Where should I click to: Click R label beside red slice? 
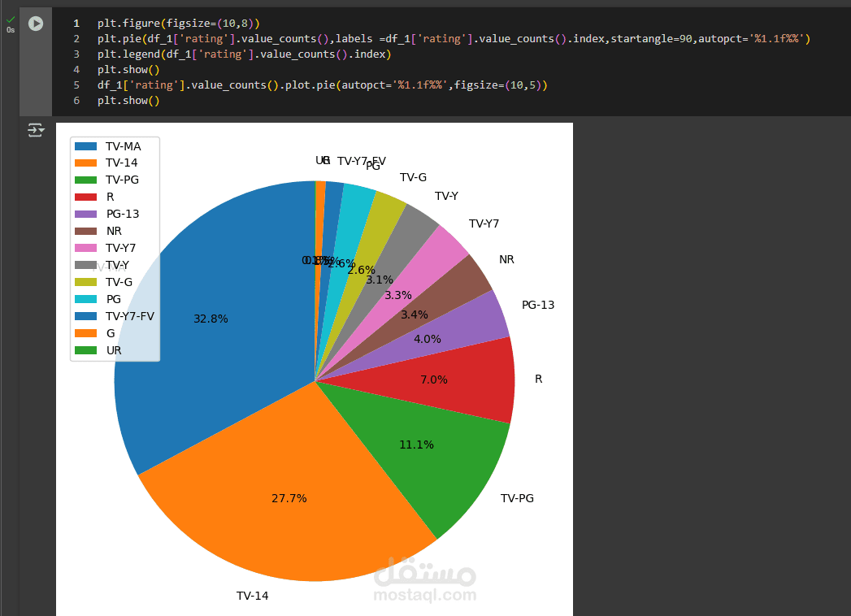538,379
